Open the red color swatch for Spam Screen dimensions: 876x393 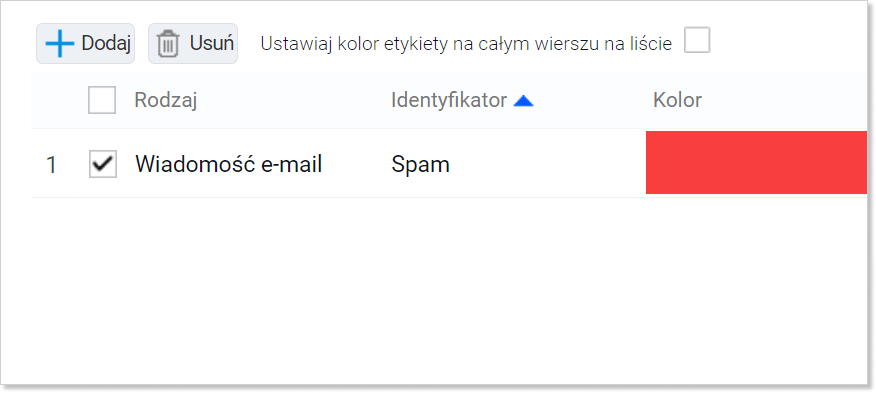[756, 163]
